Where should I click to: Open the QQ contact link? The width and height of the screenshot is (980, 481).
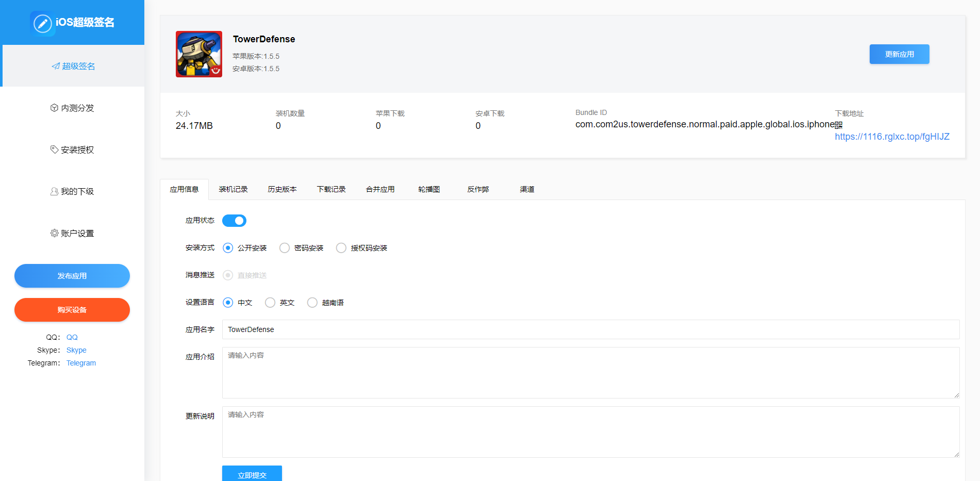72,337
